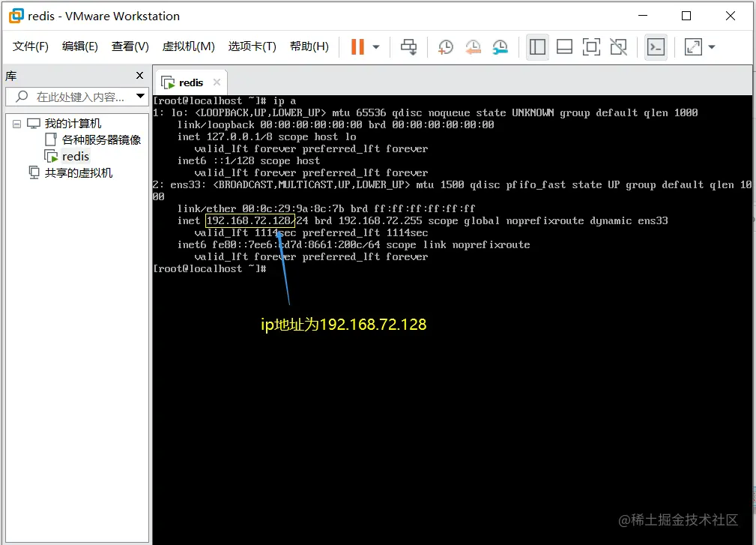Maximize the VMware Workstation window
This screenshot has width=756, height=545.
pyautogui.click(x=686, y=16)
